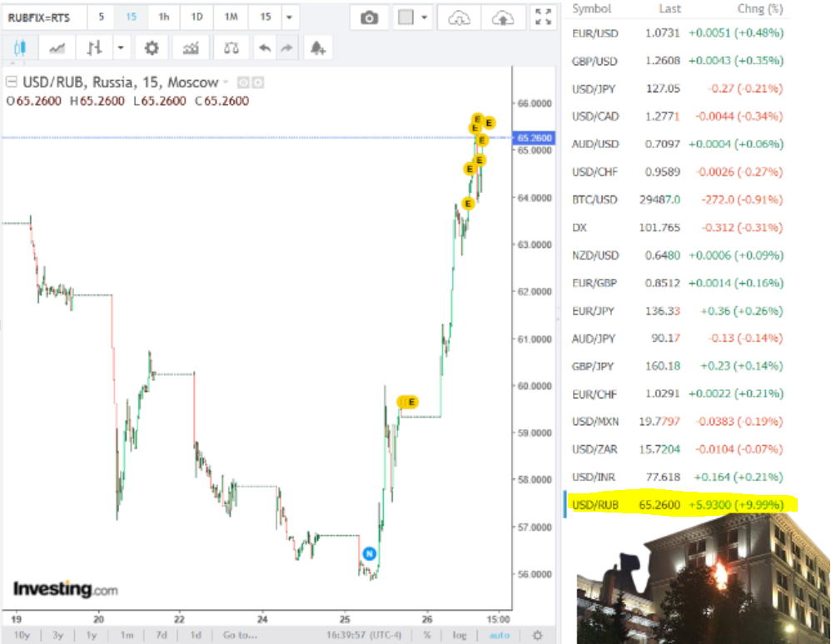Viewport: 831px width, 644px height.
Task: Open the USD/RUB title dropdown arrow
Action: point(226,82)
